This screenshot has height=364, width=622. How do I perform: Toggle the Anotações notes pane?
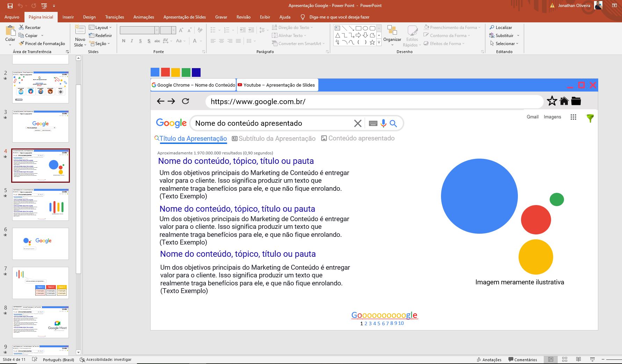tap(489, 359)
